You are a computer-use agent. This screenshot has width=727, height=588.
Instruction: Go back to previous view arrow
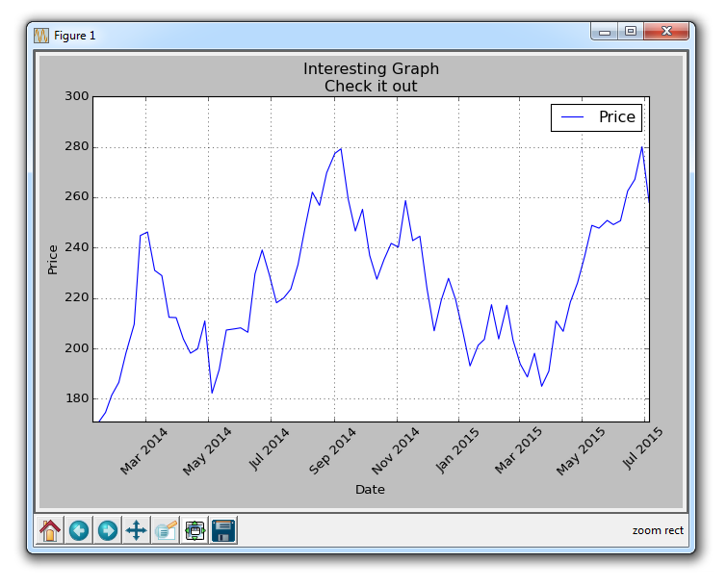(x=79, y=530)
